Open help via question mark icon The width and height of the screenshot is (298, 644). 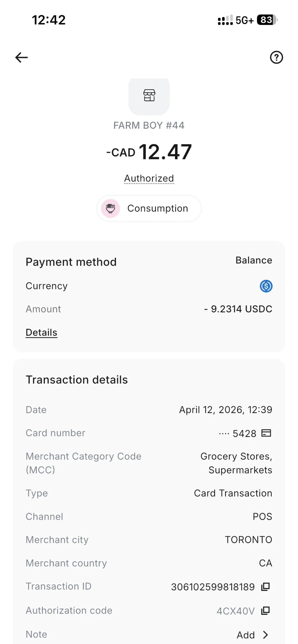(x=276, y=57)
